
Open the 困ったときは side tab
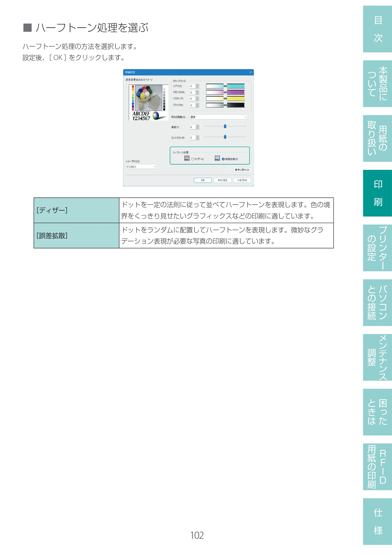(377, 412)
